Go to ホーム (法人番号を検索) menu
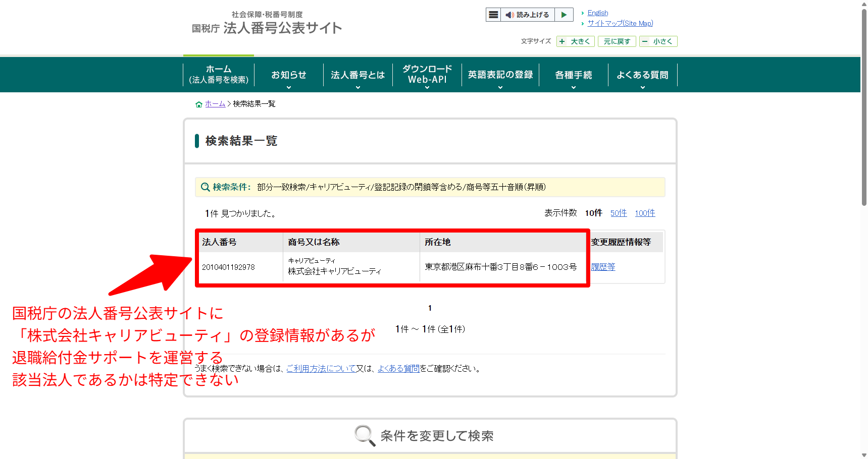The image size is (868, 459). [x=219, y=75]
